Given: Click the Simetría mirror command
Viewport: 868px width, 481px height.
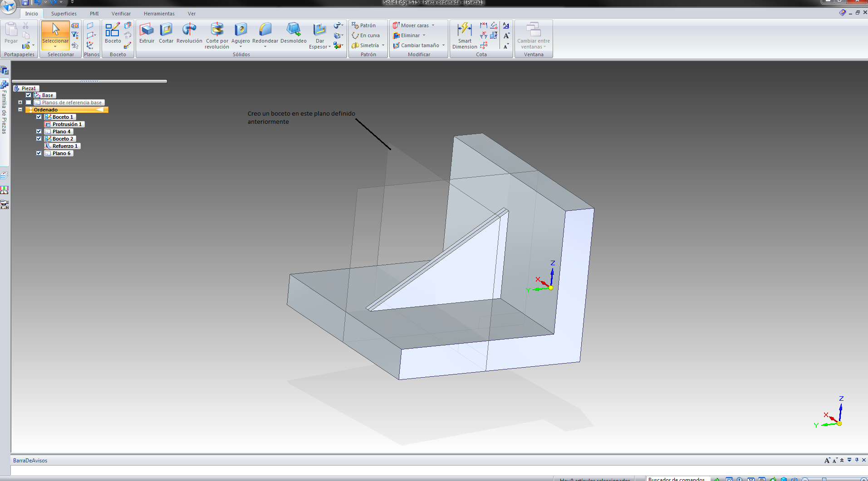Looking at the screenshot, I should tap(365, 45).
